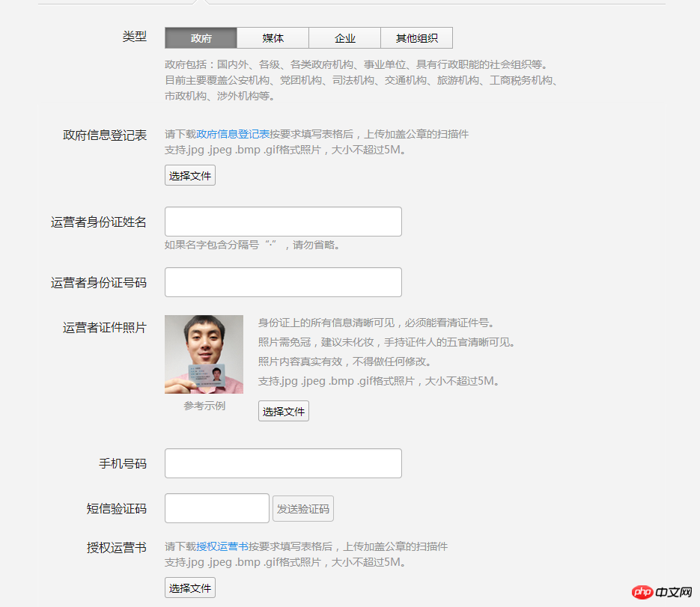Click text 照片内容真实有效，不得做任何修改

coord(342,362)
